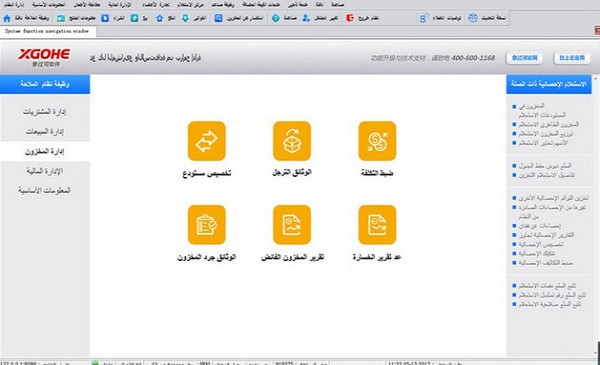
Task: Open the تتبع السلع رقم تسلسل serial tracking link
Action: tap(552, 295)
